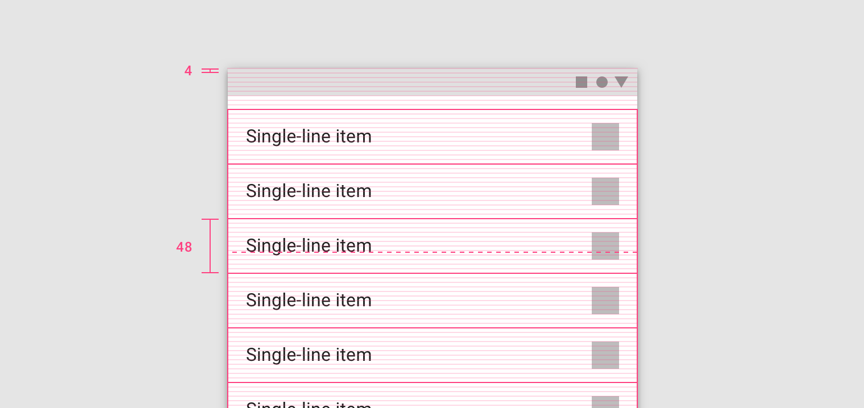Click the cut-off "Single-line item" text at the bottom
This screenshot has height=408, width=864.
pos(308,404)
